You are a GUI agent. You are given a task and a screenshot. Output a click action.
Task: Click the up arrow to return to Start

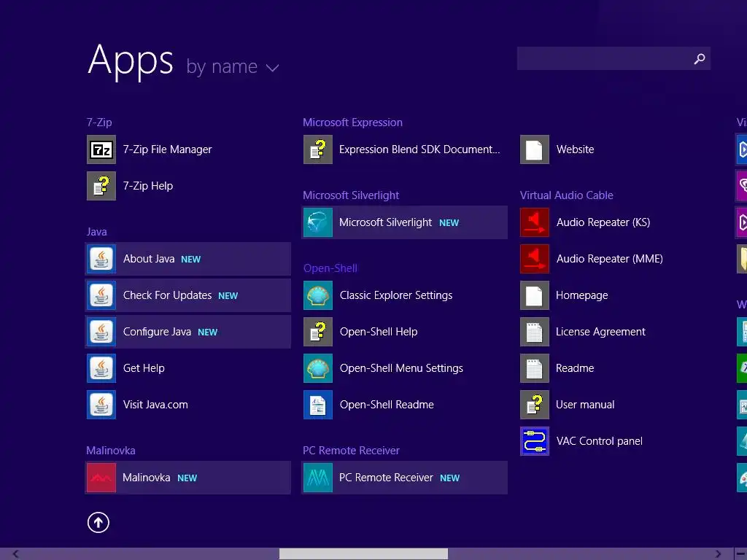pos(98,522)
